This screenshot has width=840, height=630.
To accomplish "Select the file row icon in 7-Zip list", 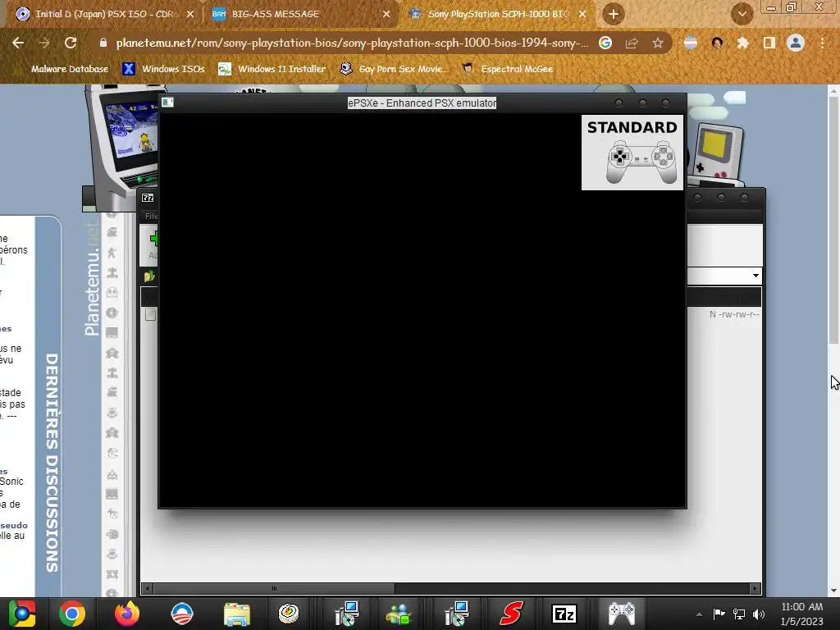I will point(151,314).
